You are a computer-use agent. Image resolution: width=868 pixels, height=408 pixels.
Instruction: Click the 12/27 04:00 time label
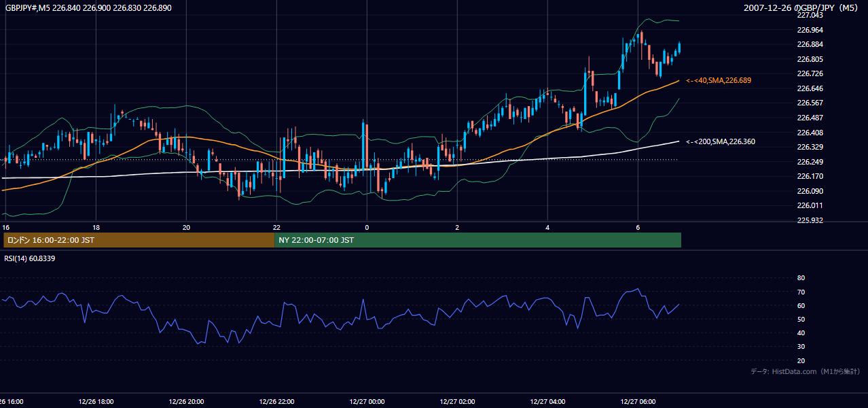tap(547, 402)
